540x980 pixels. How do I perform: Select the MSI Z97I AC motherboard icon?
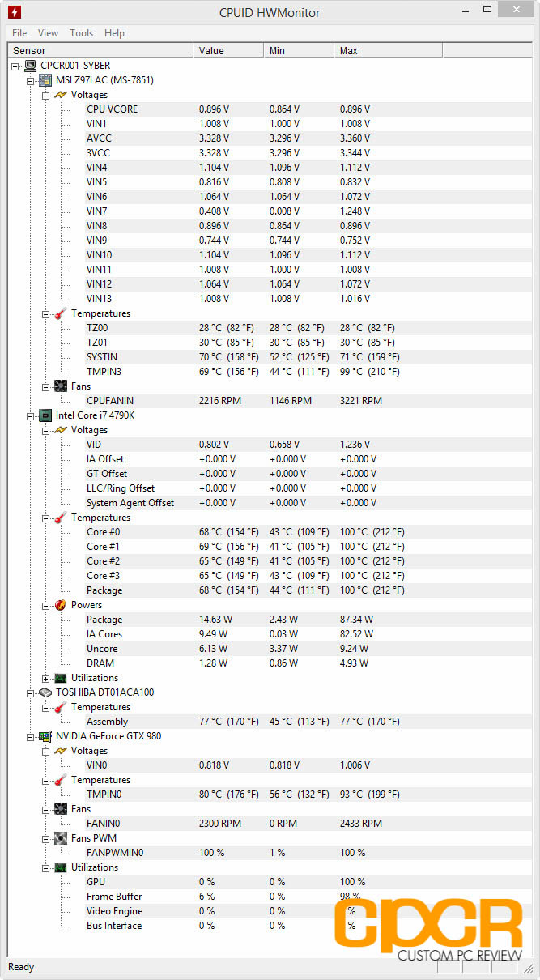tap(46, 80)
